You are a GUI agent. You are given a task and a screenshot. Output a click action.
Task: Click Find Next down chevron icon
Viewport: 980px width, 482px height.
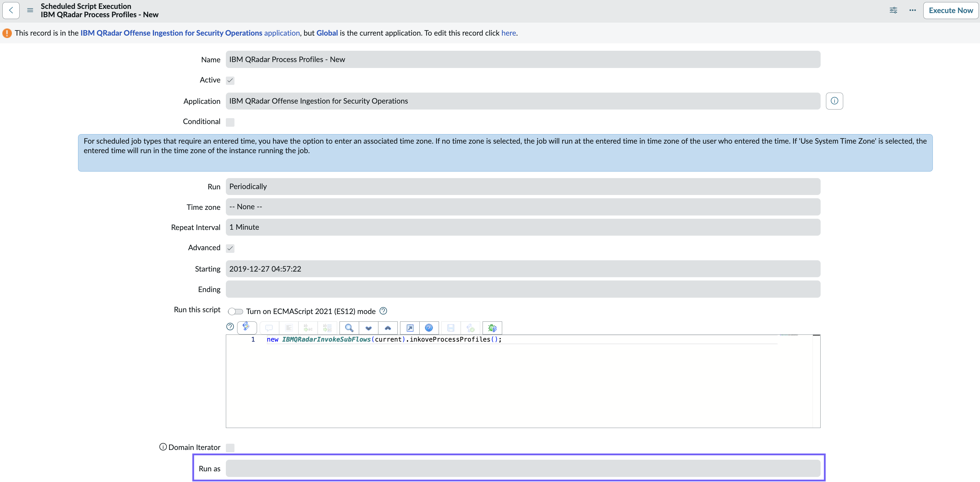(x=369, y=328)
